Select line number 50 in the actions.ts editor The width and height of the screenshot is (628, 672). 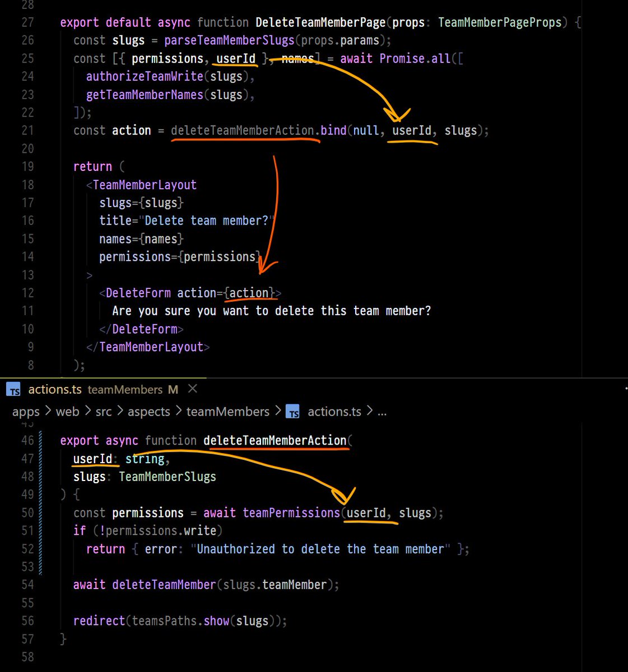27,513
